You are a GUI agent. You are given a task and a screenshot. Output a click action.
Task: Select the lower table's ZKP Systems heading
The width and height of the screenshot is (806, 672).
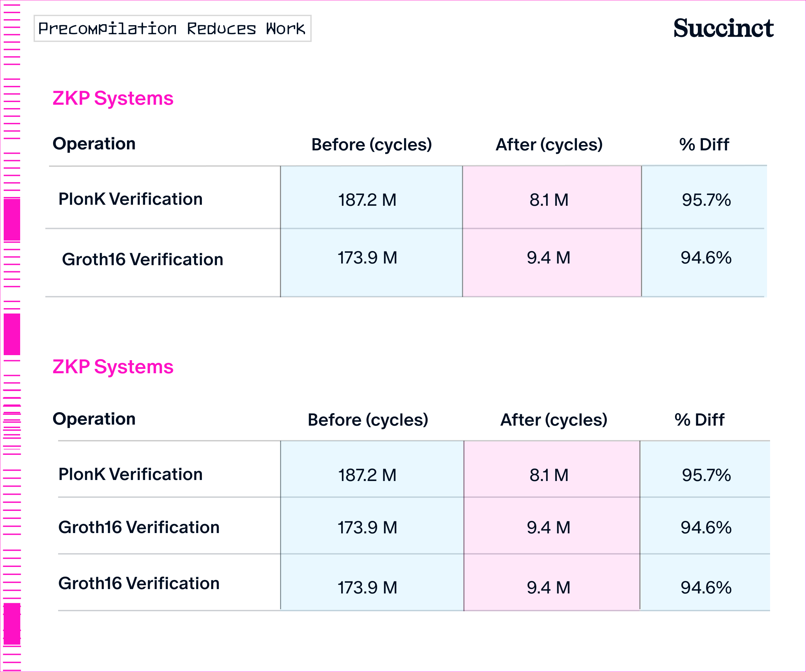pos(113,367)
